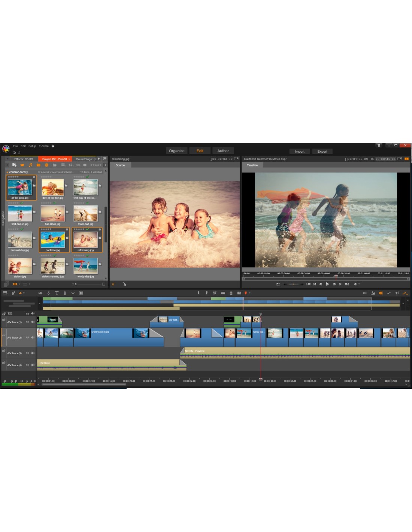Adjust the shuttle speed slider in the player
Image resolution: width=412 pixels, height=532 pixels.
[x=294, y=284]
